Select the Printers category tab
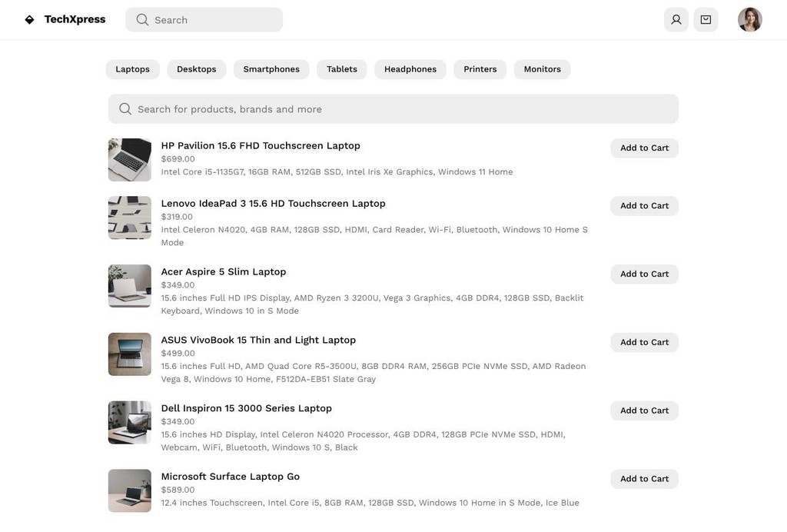 pos(480,69)
